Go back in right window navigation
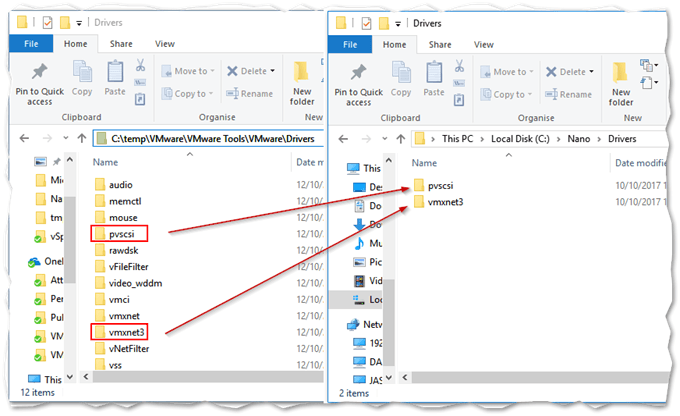Viewport: 680px width, 416px height. click(x=343, y=139)
